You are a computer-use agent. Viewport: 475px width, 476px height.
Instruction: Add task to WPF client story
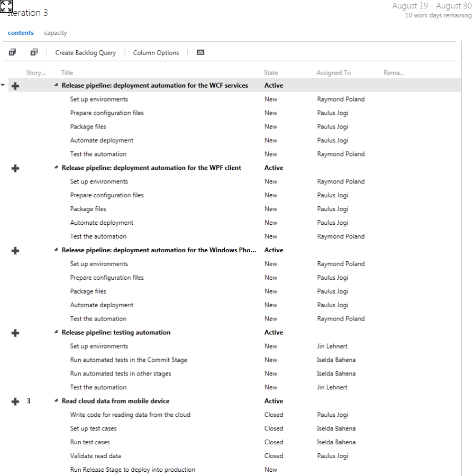(15, 168)
